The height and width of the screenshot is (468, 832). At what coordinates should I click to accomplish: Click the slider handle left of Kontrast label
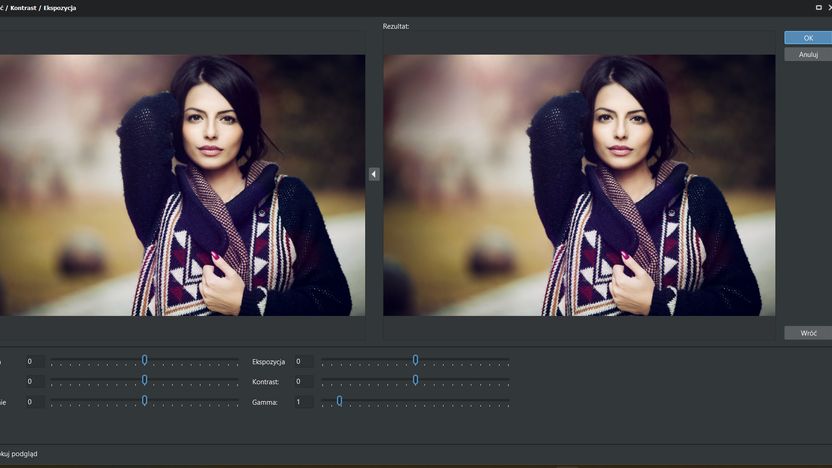pos(144,380)
